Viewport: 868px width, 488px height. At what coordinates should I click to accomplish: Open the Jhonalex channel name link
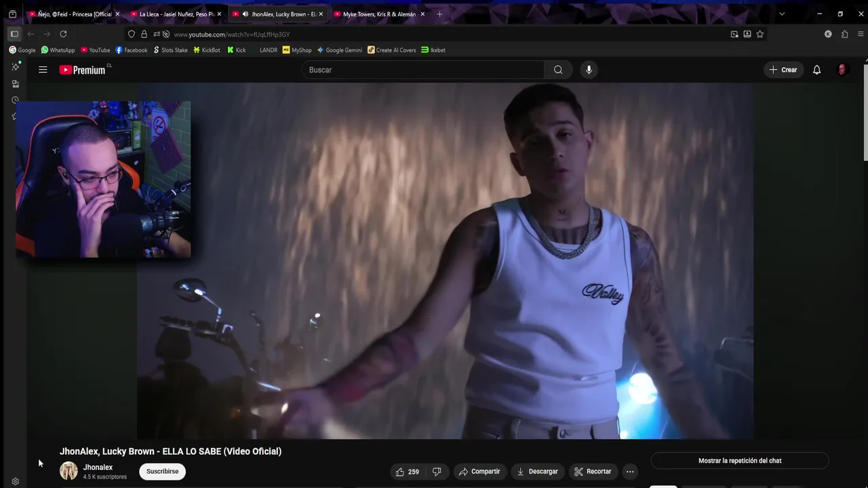click(x=98, y=467)
